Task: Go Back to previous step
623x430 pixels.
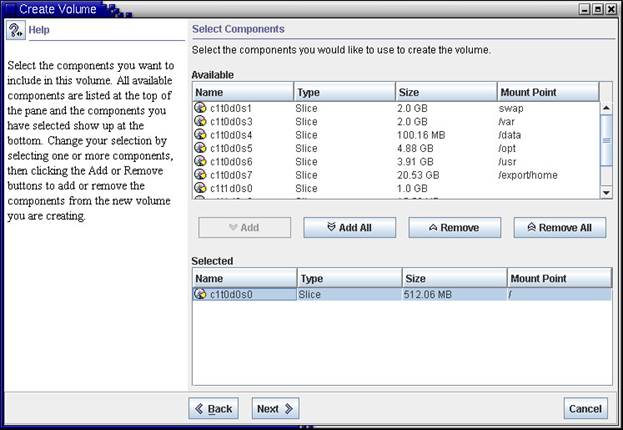Action: 213,408
